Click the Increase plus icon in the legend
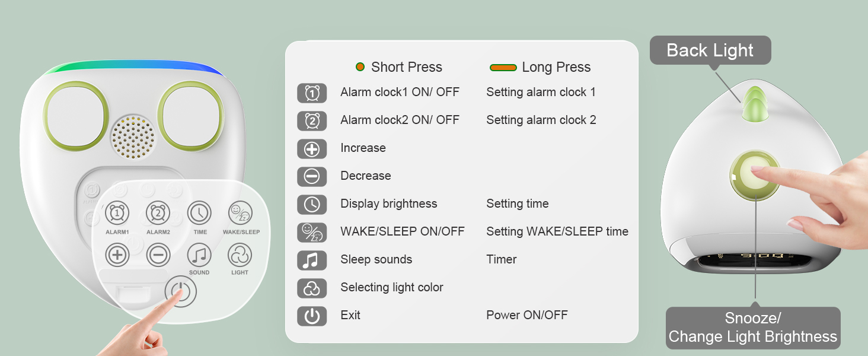This screenshot has height=356, width=868. click(312, 149)
